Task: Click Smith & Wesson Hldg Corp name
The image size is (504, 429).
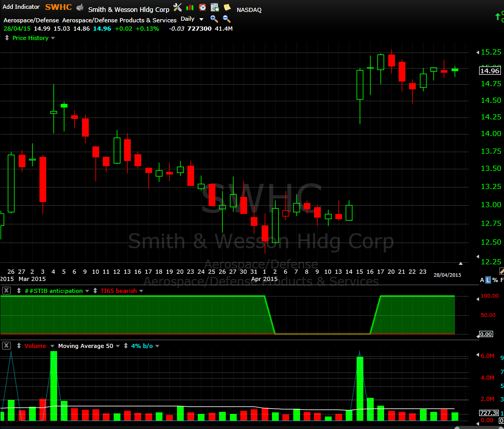Action: click(x=129, y=10)
